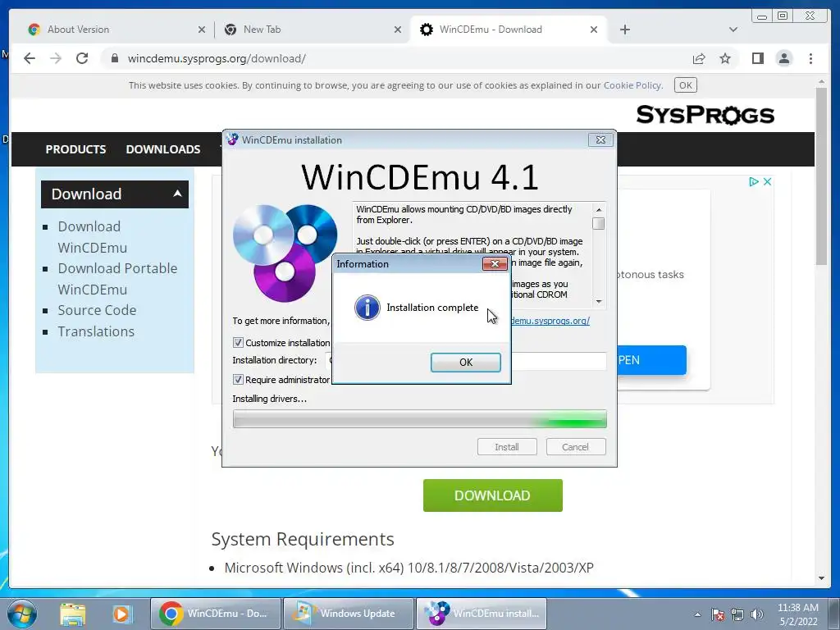Open Translations sidebar link

coord(96,331)
